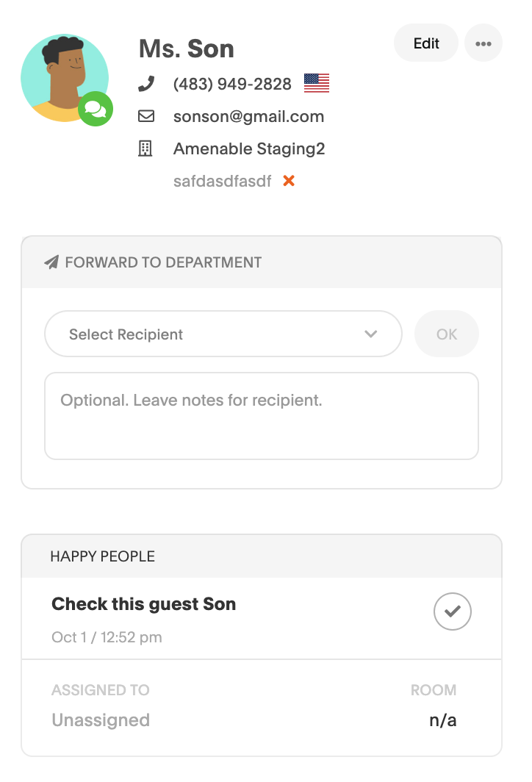Viewport: 532px width, 782px height.
Task: Remove the safdasdfasdf tag with orange X
Action: click(289, 181)
